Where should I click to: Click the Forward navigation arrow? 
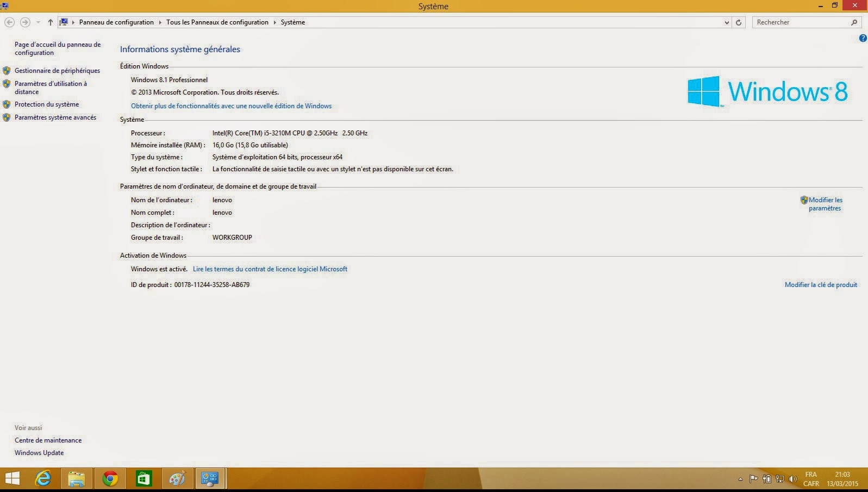[x=25, y=22]
